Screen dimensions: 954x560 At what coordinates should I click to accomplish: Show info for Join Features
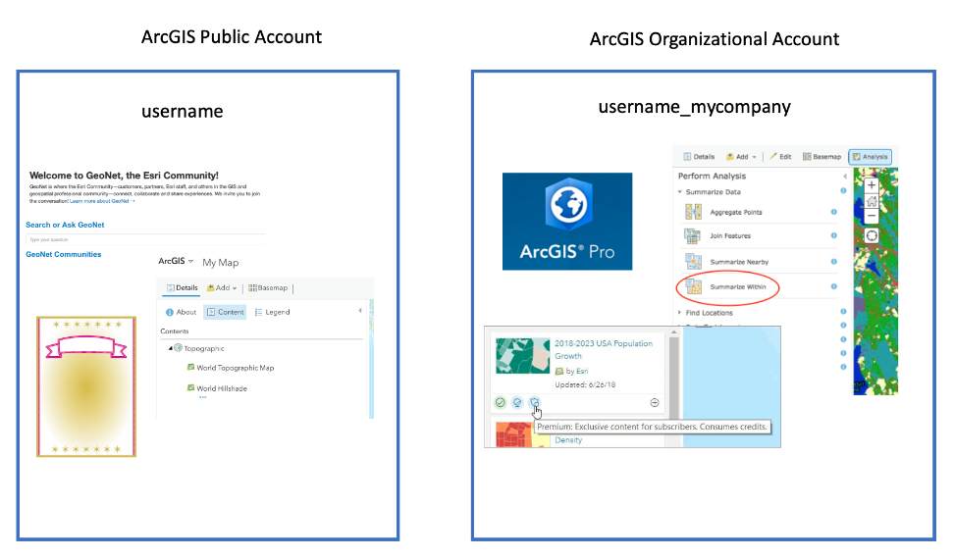click(x=833, y=235)
